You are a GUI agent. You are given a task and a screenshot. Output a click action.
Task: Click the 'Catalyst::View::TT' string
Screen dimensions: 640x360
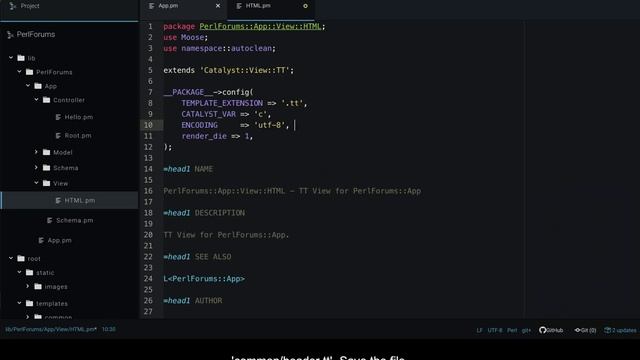coord(244,70)
